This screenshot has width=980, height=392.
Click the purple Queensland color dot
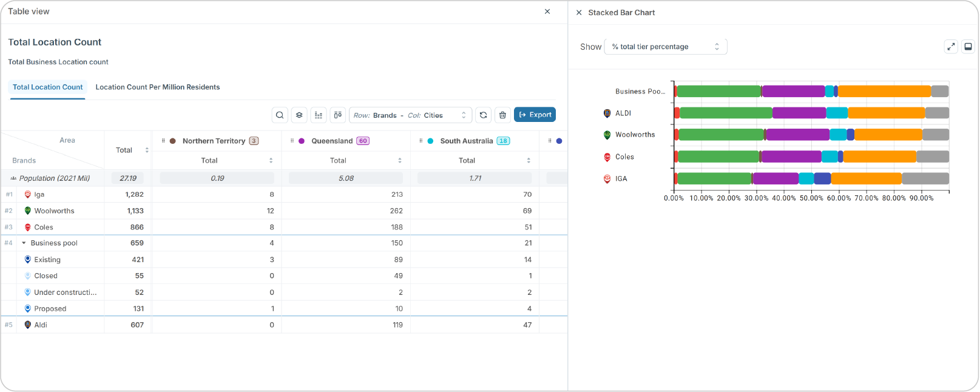click(x=302, y=141)
